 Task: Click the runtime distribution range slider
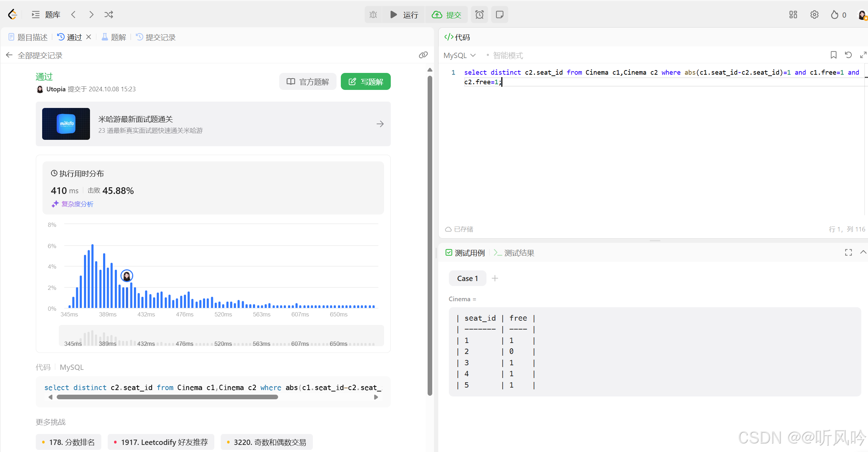click(x=221, y=335)
